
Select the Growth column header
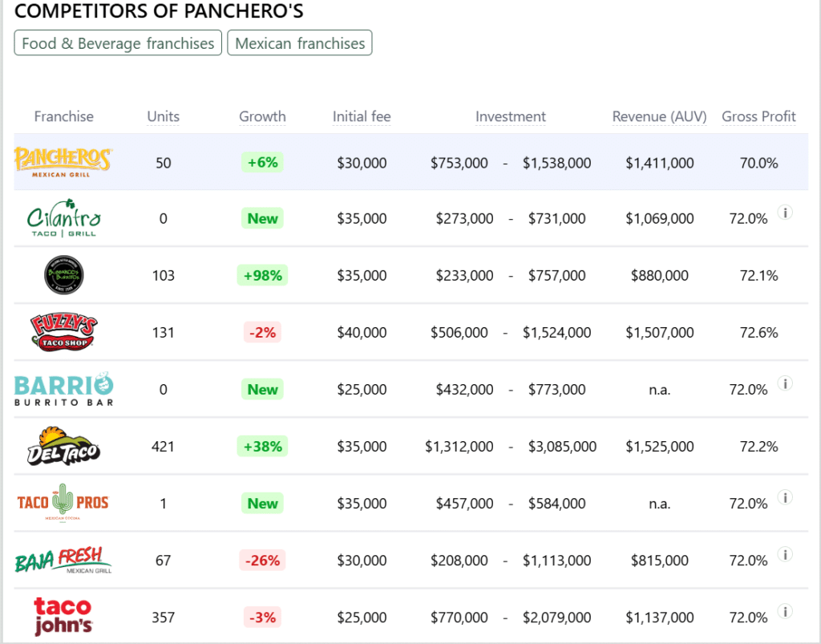tap(262, 116)
